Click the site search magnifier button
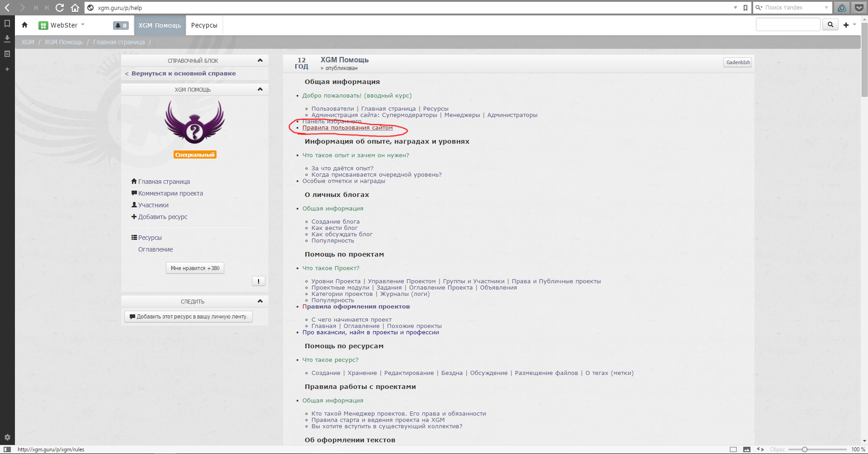868x454 pixels. point(830,24)
